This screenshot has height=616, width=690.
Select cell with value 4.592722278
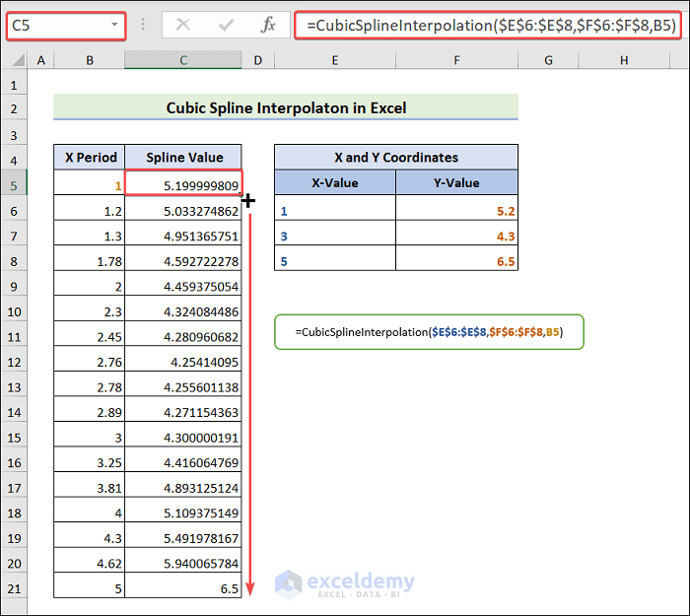click(x=183, y=258)
